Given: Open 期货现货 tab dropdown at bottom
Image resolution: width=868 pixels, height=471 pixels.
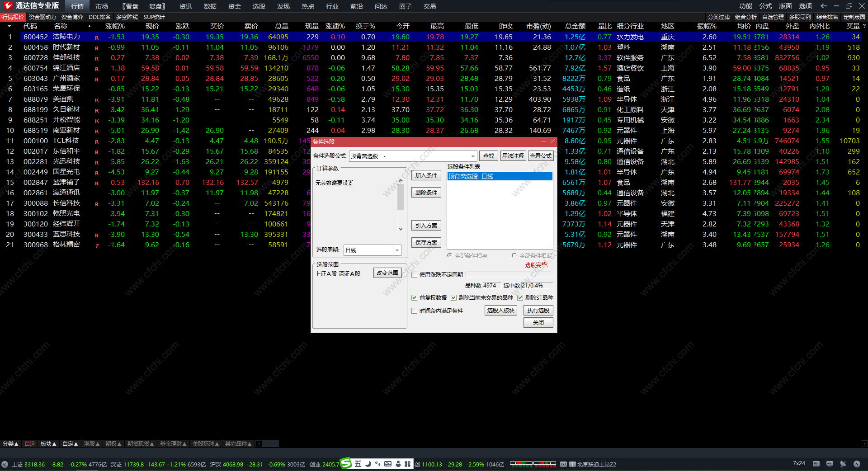Looking at the screenshot, I should pos(141,444).
